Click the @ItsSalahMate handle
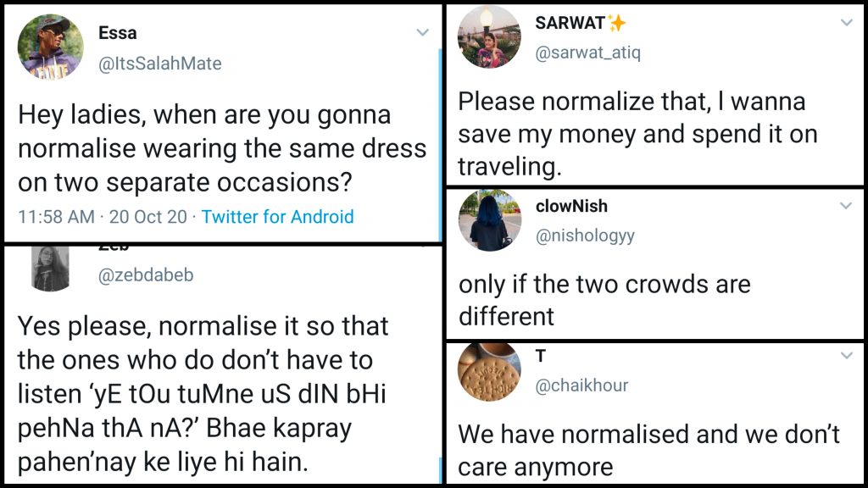 pos(161,64)
